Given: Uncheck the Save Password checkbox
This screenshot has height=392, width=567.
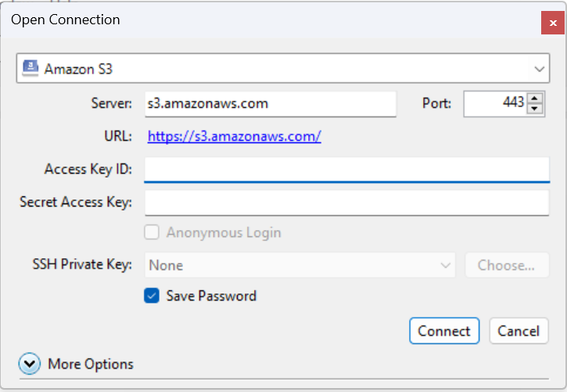Looking at the screenshot, I should coord(153,296).
